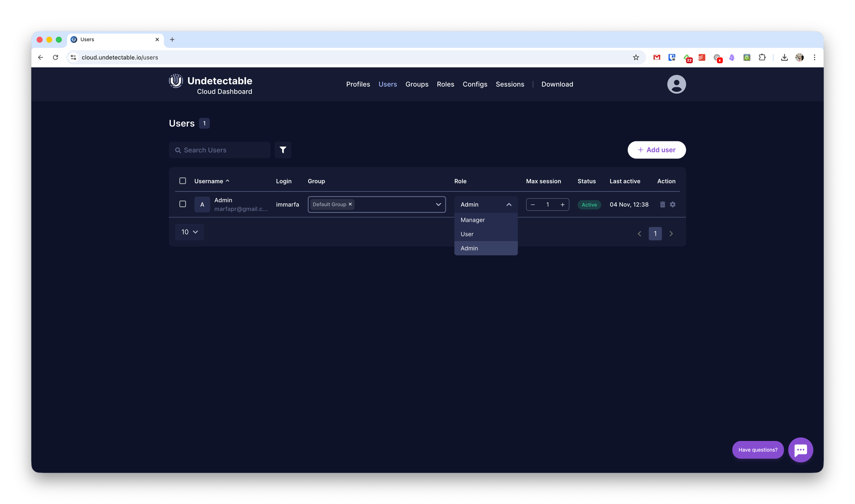Viewport: 855px width, 504px height.
Task: Remove Default Group tag with x
Action: pos(350,204)
